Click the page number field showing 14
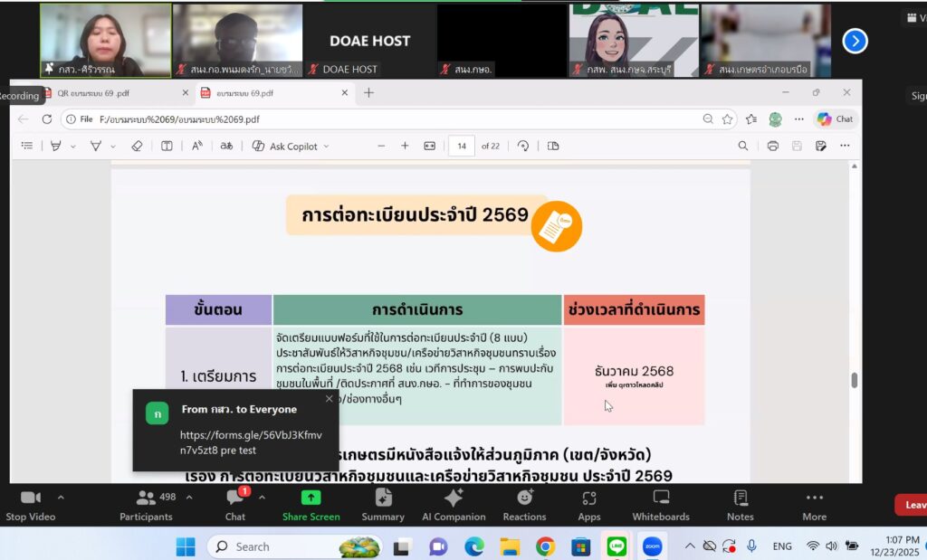927x560 pixels. pyautogui.click(x=463, y=146)
